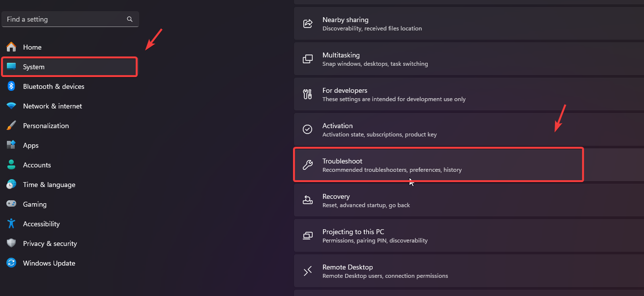Open the Home settings page
Screen dimensions: 644x296
(x=32, y=47)
